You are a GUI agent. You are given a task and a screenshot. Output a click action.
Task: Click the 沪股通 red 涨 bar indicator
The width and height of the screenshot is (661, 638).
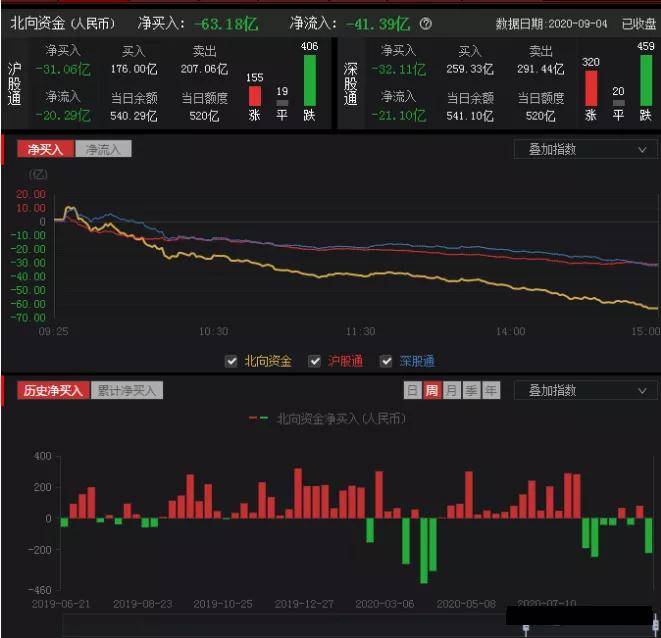coord(254,96)
